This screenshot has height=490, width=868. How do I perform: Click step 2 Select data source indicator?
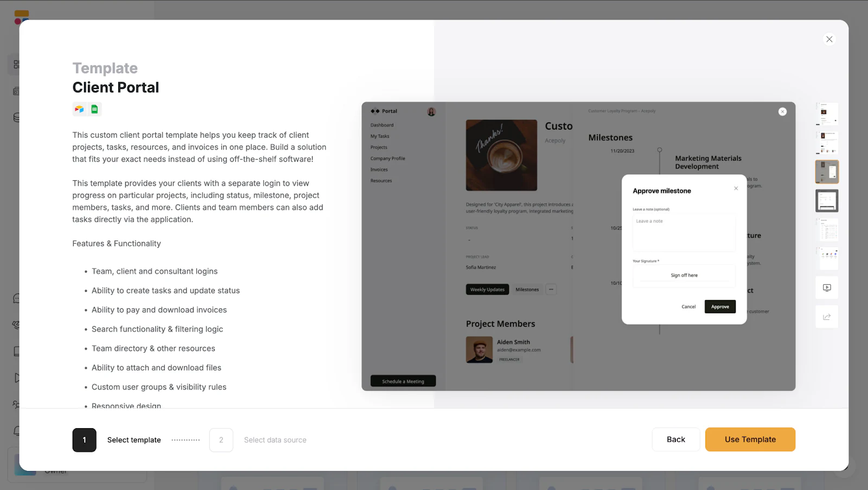tap(221, 440)
